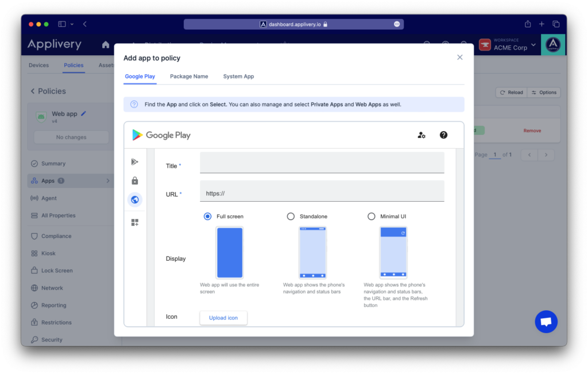Show the Safari tab overview

click(x=556, y=24)
